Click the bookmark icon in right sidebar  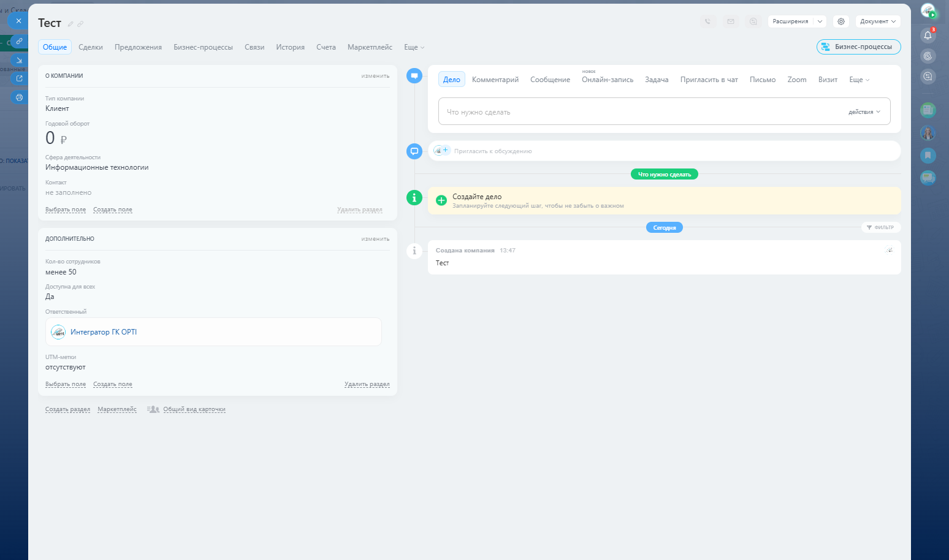coord(928,155)
